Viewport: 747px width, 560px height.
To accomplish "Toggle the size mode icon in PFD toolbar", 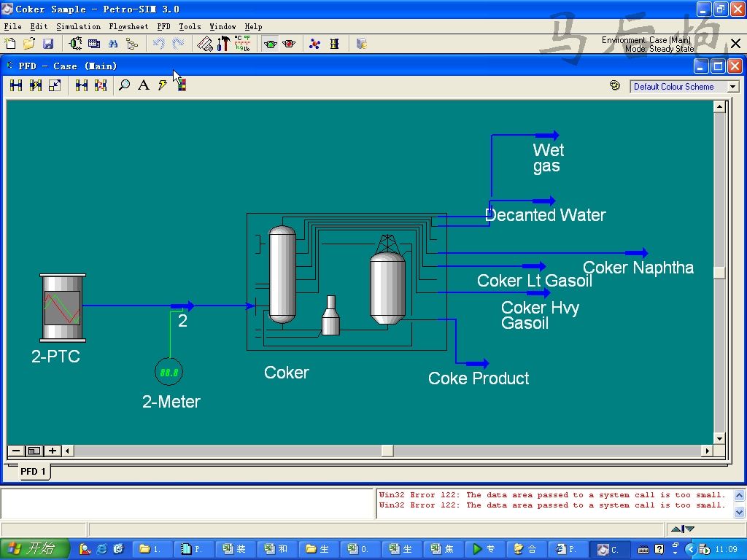I will [55, 86].
